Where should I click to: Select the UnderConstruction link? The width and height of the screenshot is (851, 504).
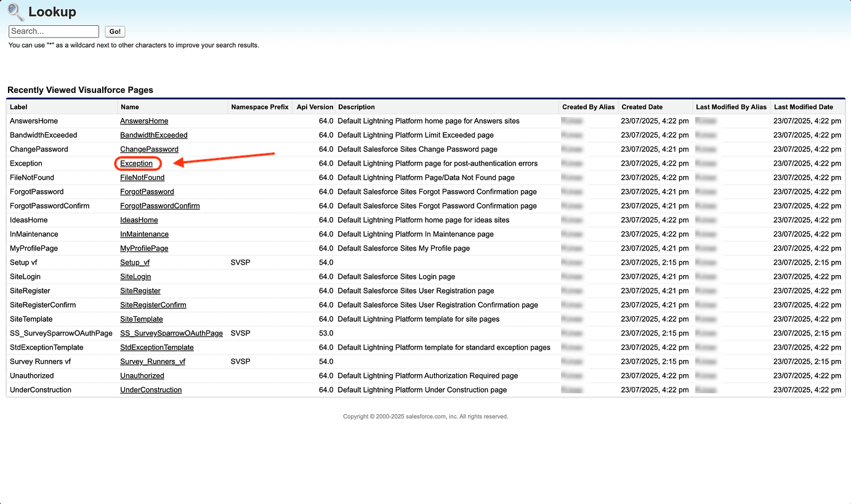(151, 390)
